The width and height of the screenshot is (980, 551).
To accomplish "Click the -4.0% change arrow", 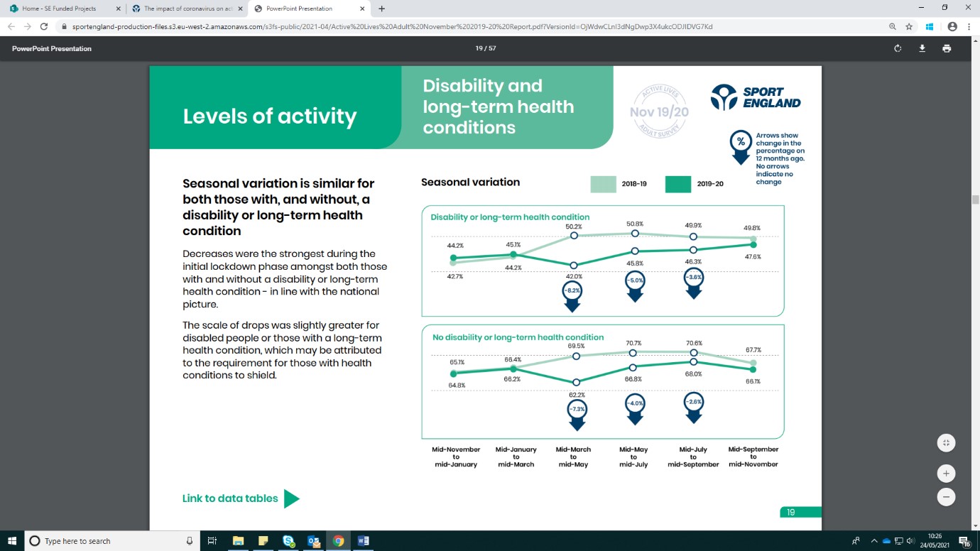I will coord(636,409).
